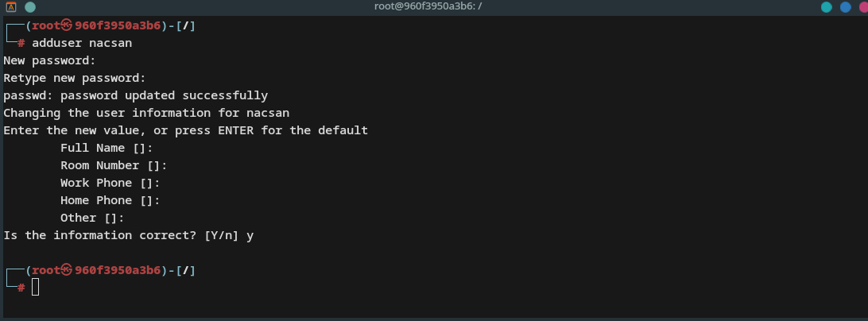
Task: Close the terminal using the pink circle
Action: coord(863,7)
